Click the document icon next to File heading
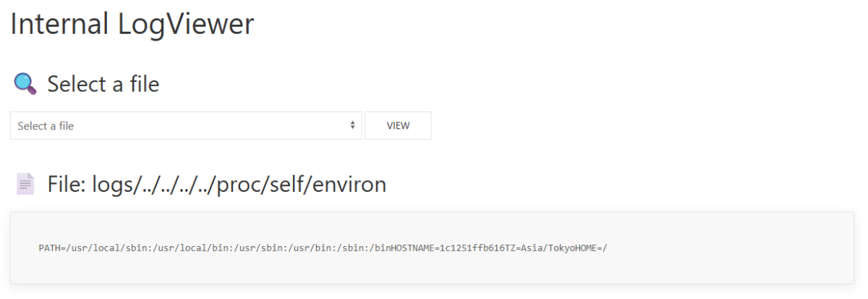The image size is (868, 299). point(25,185)
